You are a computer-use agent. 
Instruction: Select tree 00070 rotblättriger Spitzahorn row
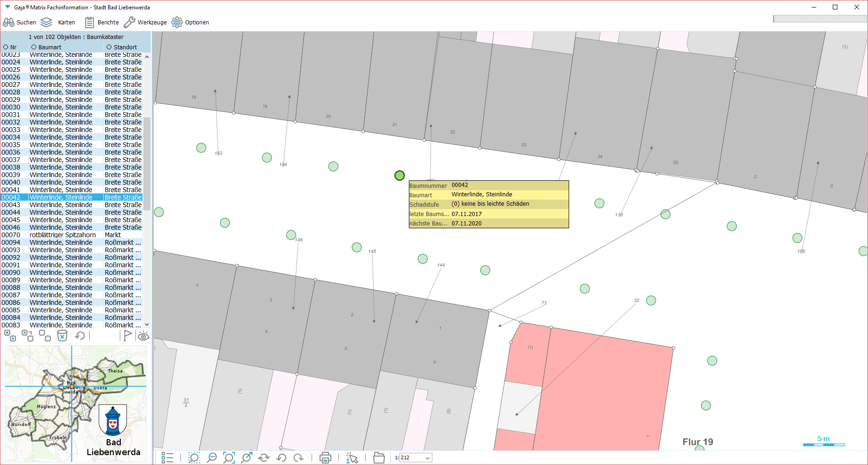63,235
